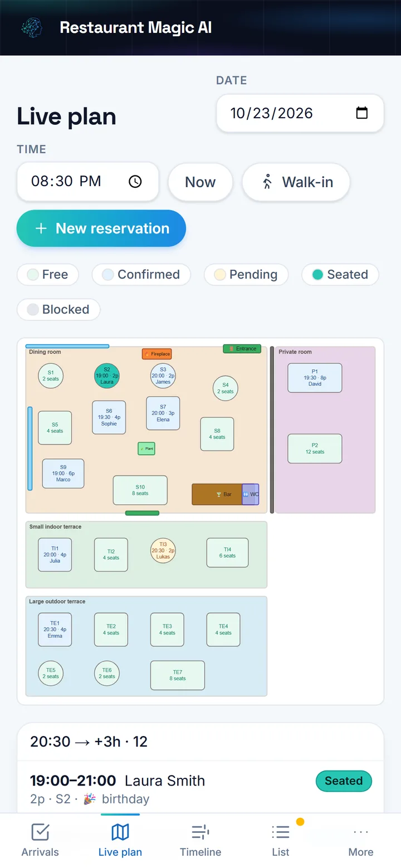Click the New reservation button

click(x=101, y=228)
